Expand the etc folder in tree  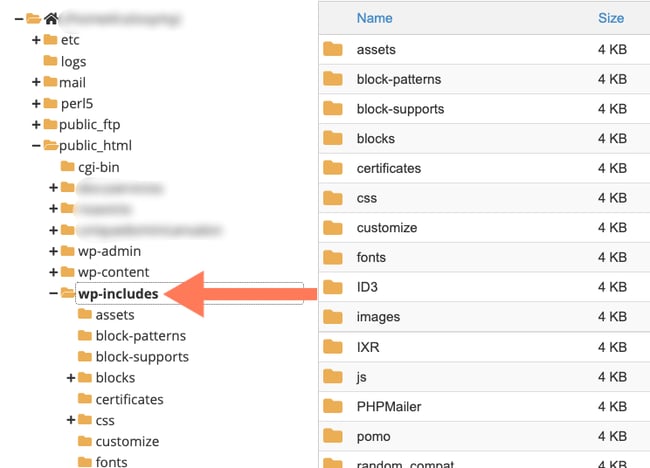coord(36,40)
